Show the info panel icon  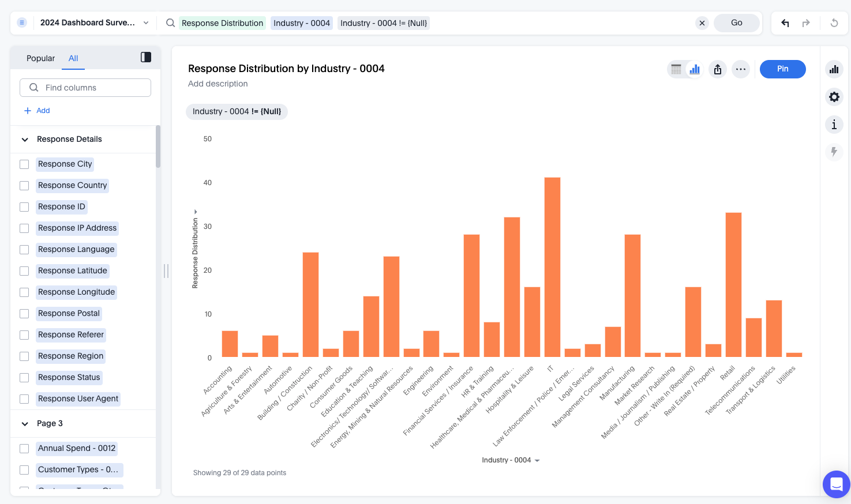pos(834,125)
